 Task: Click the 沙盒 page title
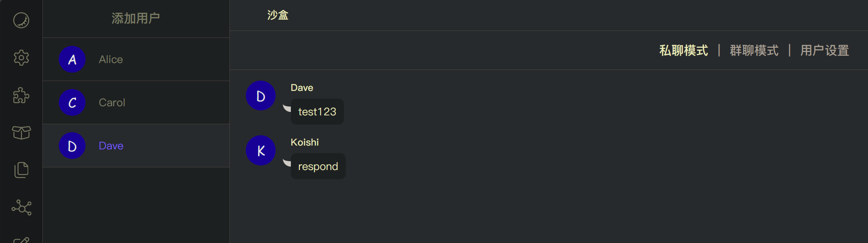click(x=278, y=15)
